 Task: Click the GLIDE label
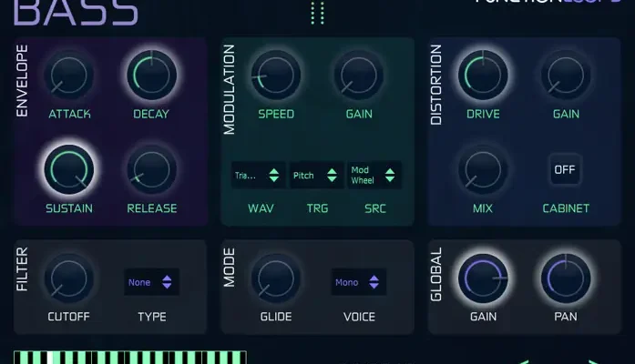tap(276, 317)
